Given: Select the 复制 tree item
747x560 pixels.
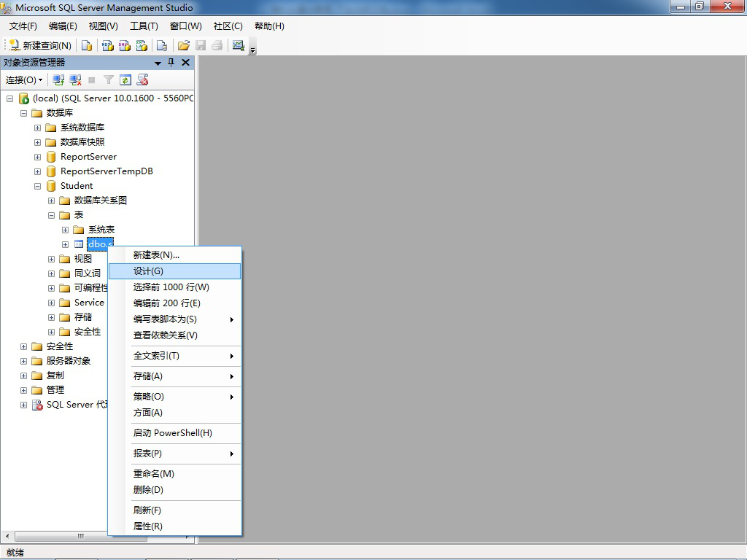Looking at the screenshot, I should [x=55, y=376].
